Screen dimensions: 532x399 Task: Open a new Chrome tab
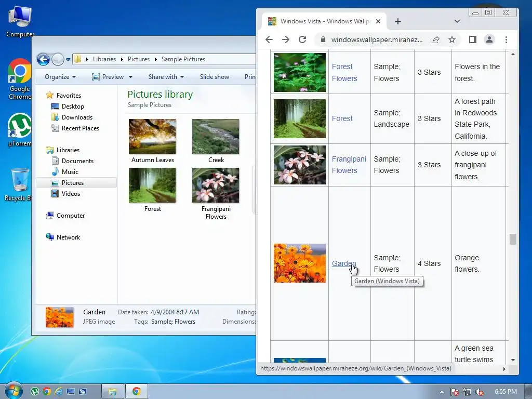tap(398, 21)
